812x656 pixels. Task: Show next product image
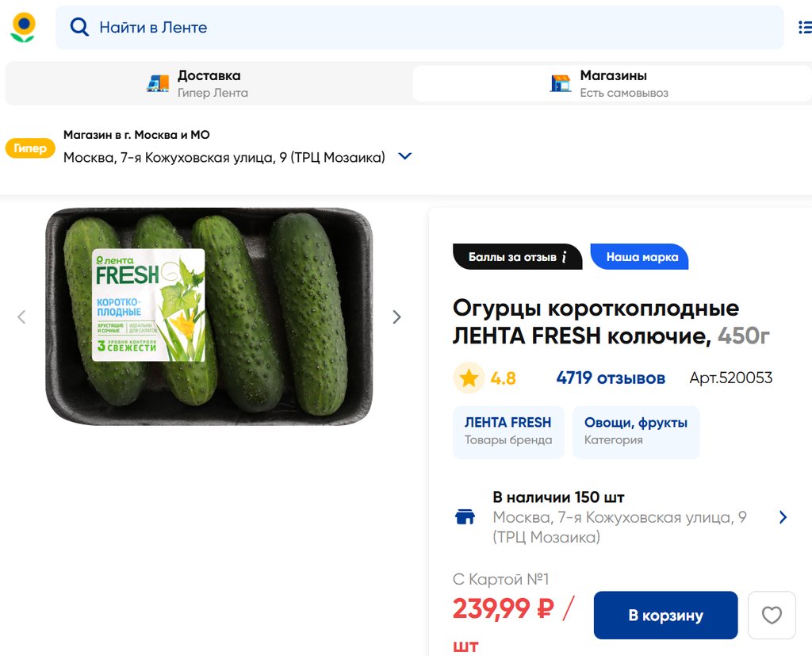point(396,317)
